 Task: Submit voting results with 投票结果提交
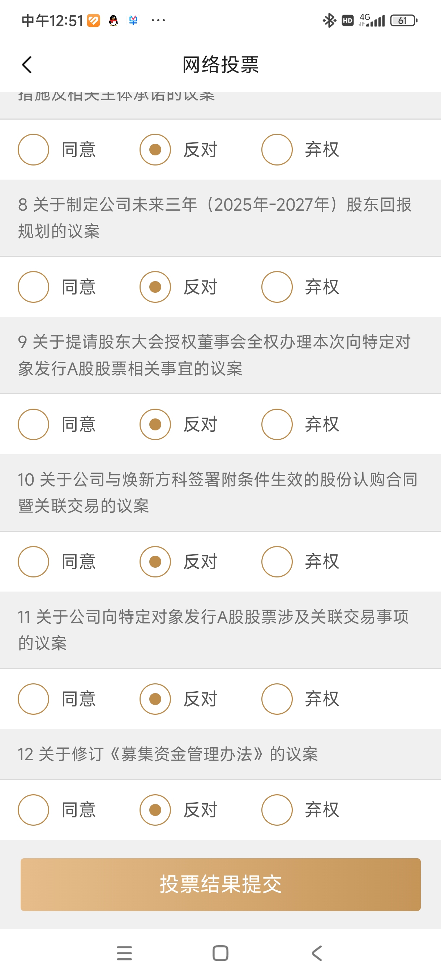click(221, 884)
